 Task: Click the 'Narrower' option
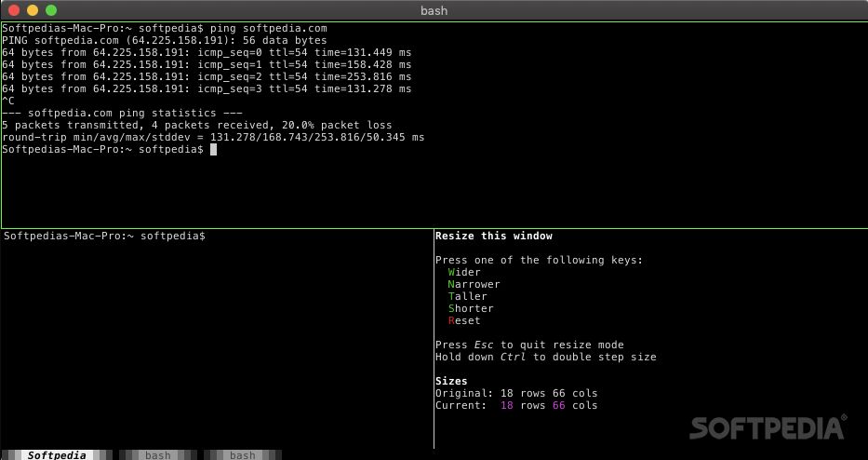[474, 285]
